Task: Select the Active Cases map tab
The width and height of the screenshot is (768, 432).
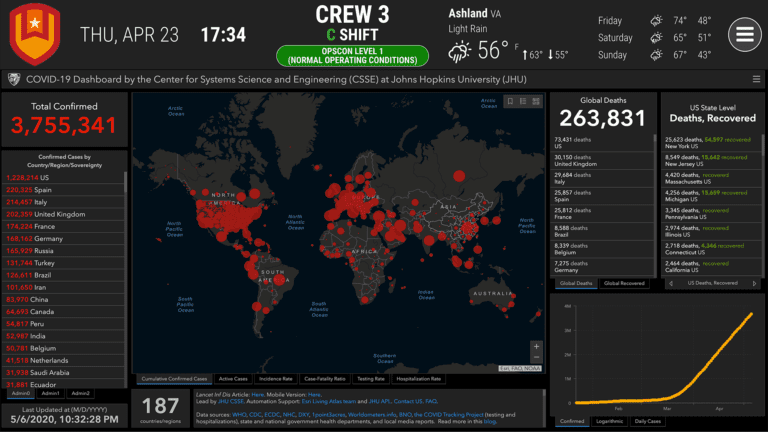Action: [x=233, y=379]
